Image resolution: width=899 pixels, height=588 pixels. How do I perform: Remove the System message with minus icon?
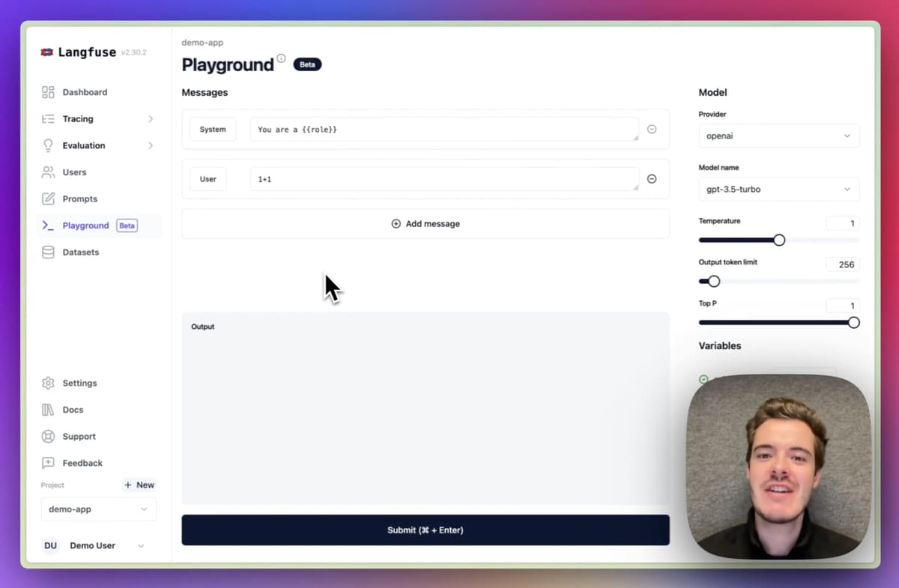(x=652, y=129)
